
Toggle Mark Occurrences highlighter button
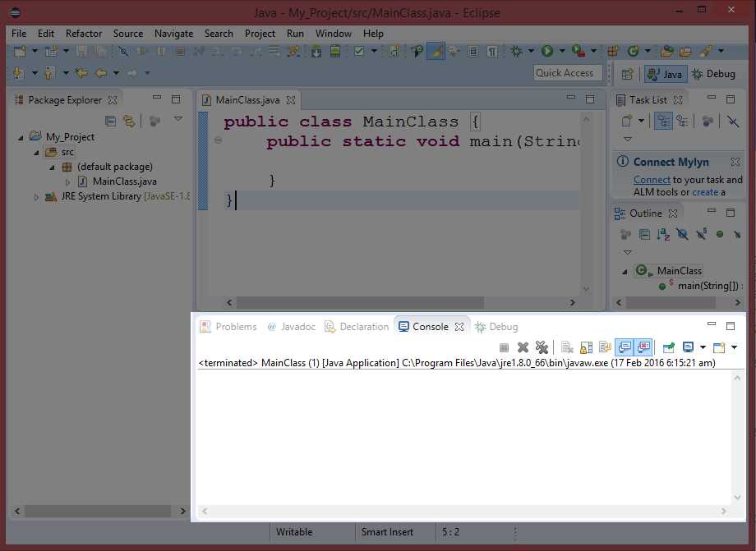click(x=436, y=51)
